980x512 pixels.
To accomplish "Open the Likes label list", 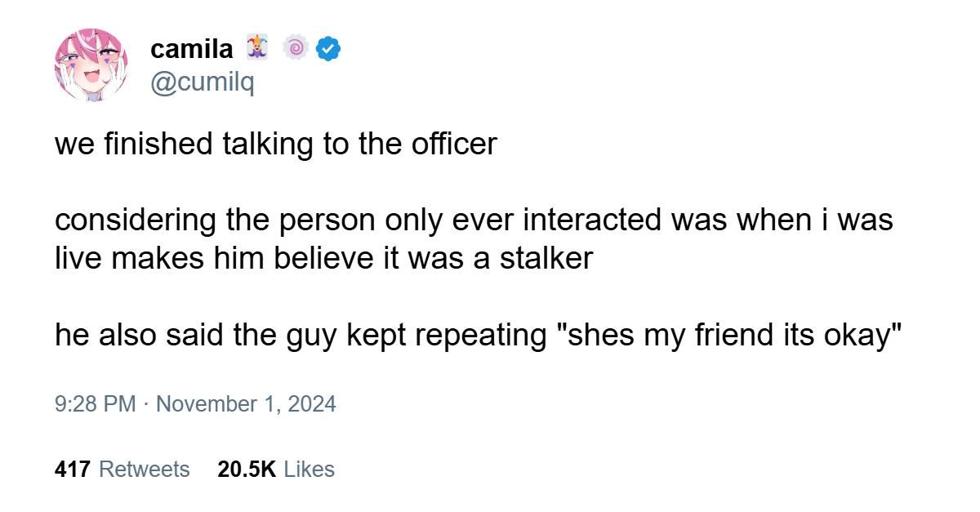I will [309, 470].
